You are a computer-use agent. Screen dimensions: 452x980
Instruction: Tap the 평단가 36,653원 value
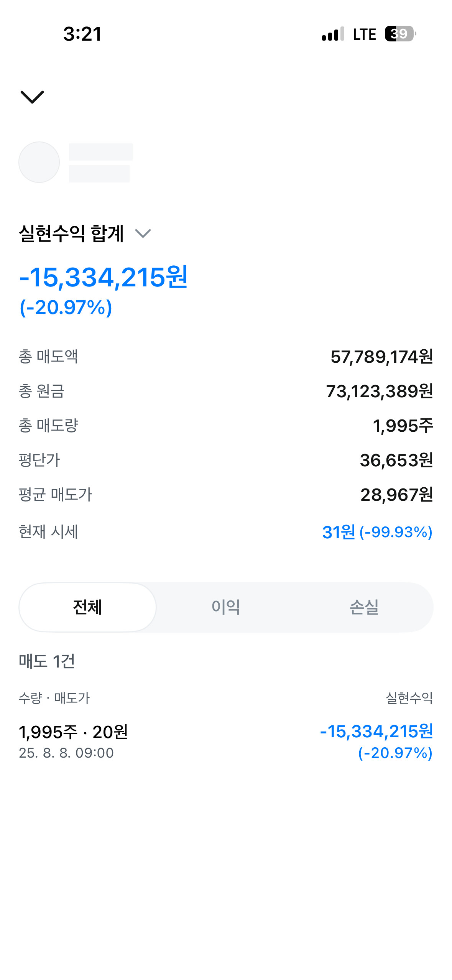click(x=396, y=460)
